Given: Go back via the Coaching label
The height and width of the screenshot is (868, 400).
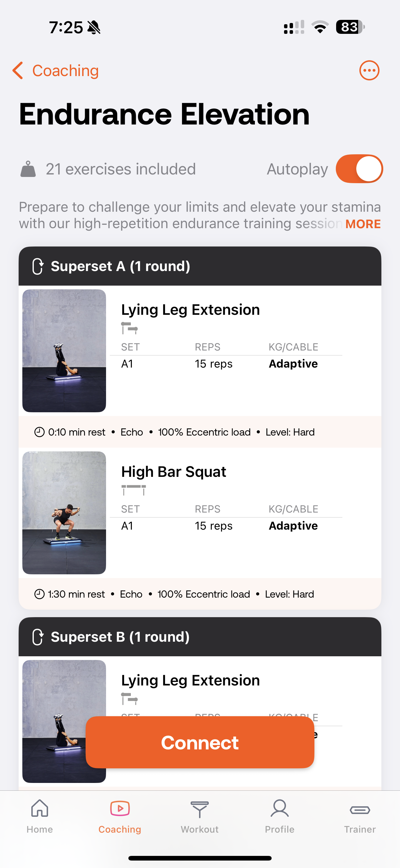Looking at the screenshot, I should (x=65, y=71).
